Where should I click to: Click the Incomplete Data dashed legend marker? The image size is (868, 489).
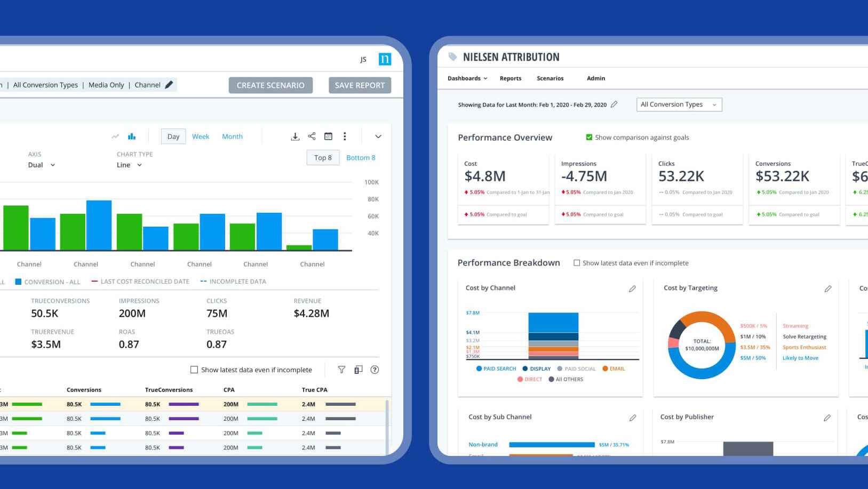(x=203, y=282)
